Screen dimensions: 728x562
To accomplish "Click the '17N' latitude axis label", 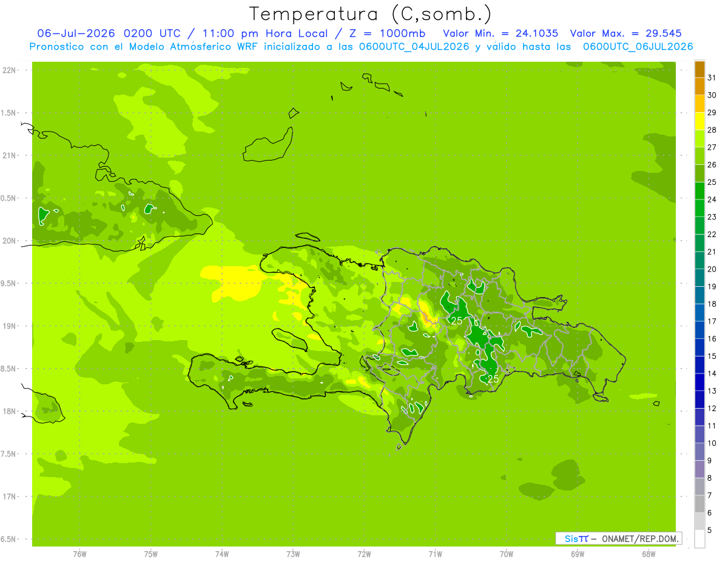I will click(9, 497).
